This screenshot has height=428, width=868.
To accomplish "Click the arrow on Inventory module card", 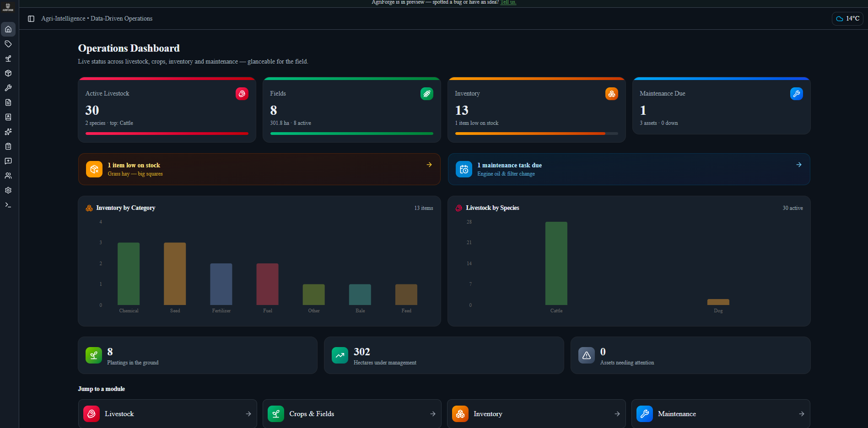I will point(617,414).
